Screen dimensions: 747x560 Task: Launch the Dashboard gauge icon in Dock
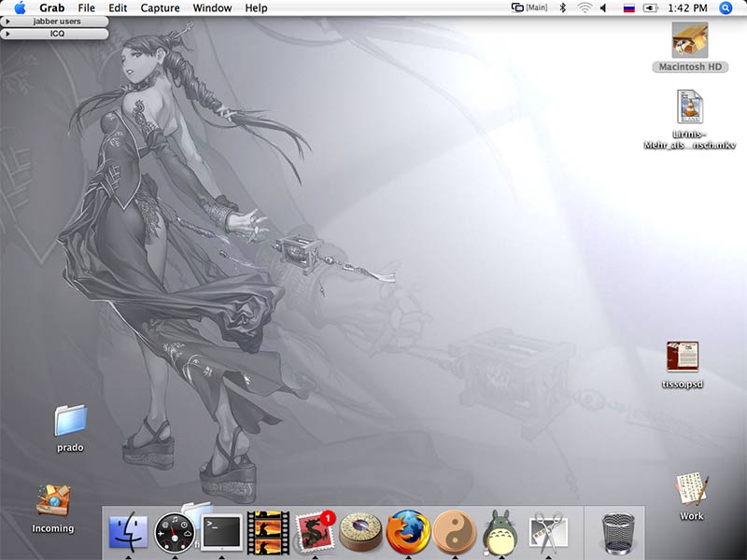pyautogui.click(x=175, y=532)
